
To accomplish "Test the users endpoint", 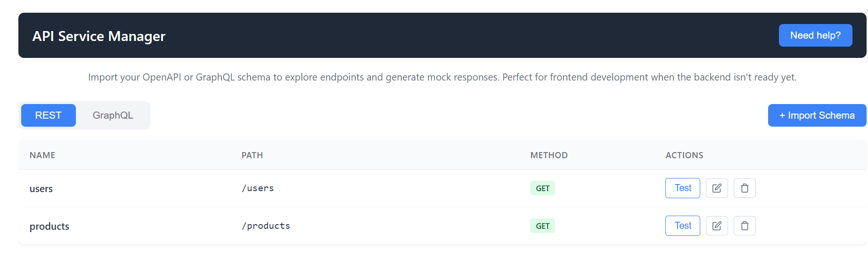I will (683, 188).
